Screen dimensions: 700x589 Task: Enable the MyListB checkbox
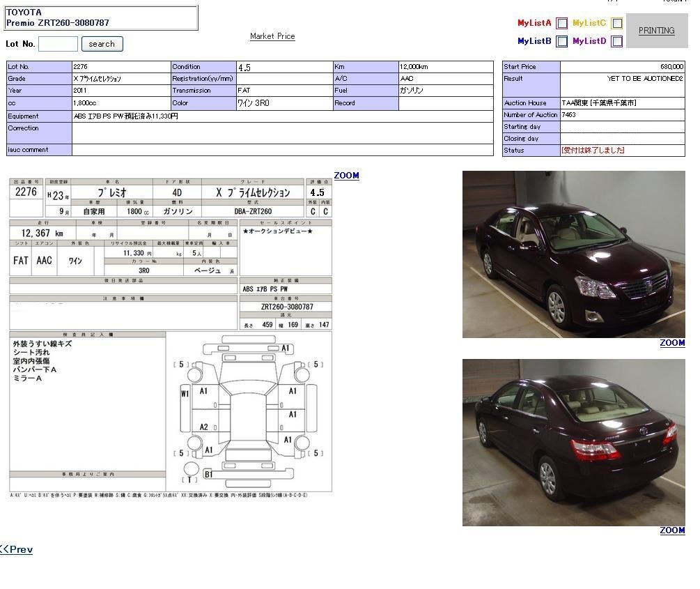(561, 42)
